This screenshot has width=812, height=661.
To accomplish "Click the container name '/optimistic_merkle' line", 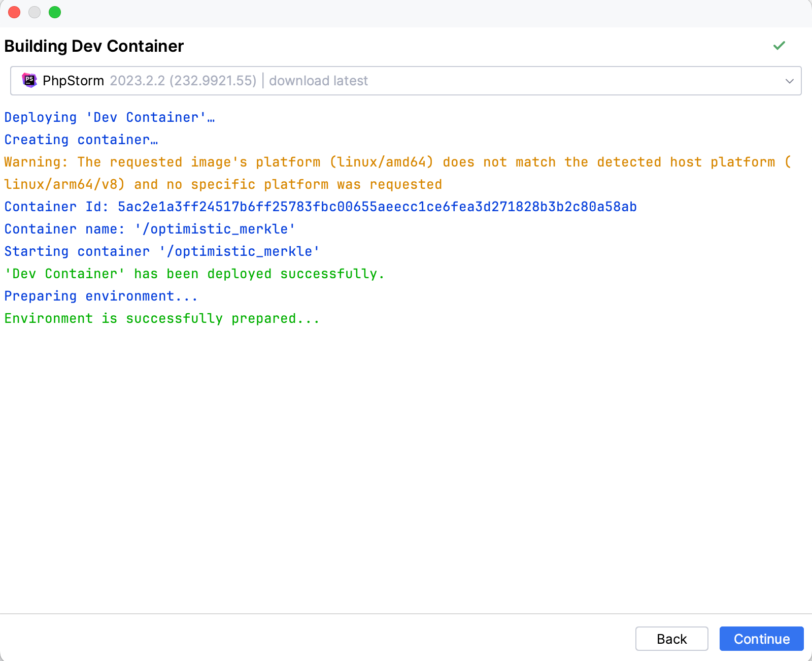I will click(149, 229).
